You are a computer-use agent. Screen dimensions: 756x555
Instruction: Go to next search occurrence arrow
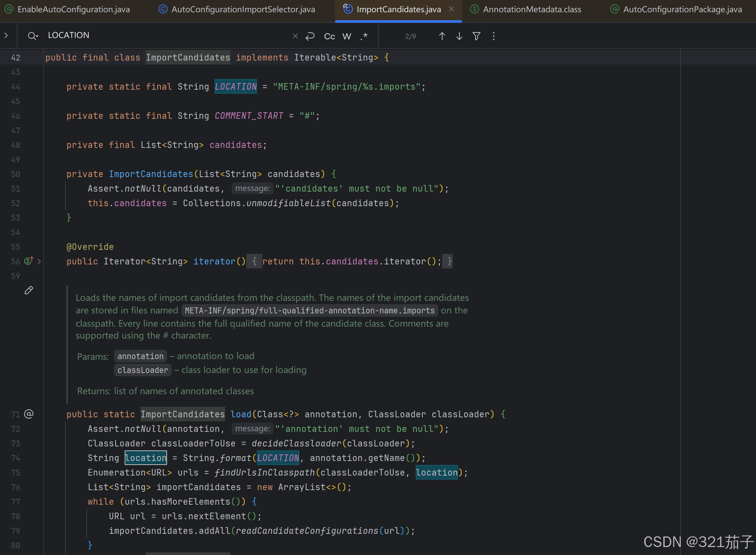coord(459,36)
